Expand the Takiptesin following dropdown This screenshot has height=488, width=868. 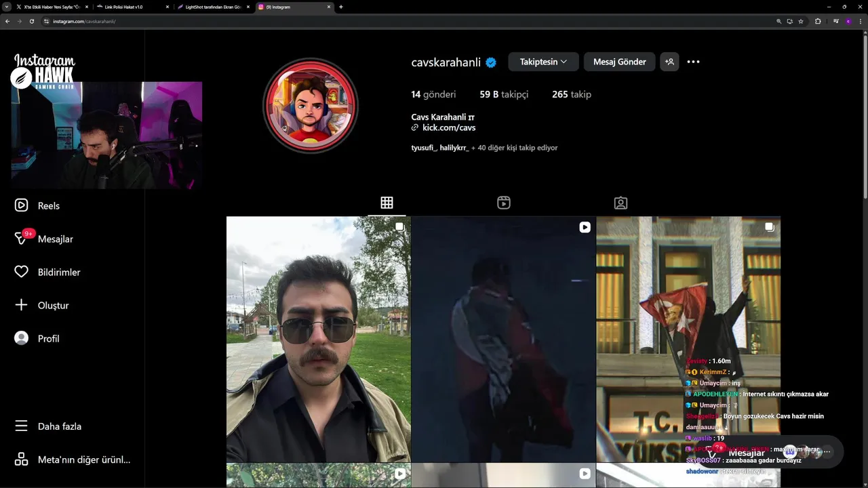pos(543,62)
